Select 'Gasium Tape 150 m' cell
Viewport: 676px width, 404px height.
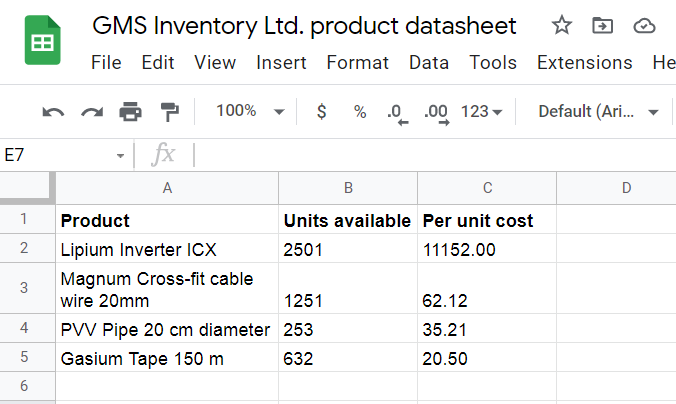pyautogui.click(x=167, y=357)
